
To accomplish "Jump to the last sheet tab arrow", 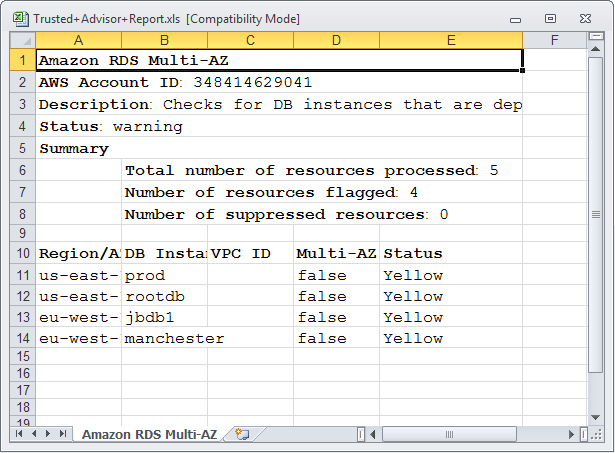I will point(64,434).
